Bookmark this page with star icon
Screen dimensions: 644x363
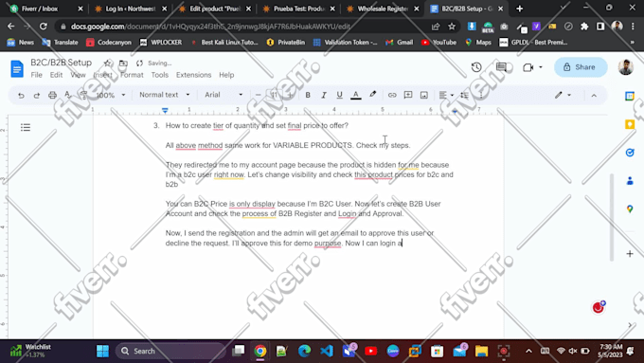coord(452,27)
